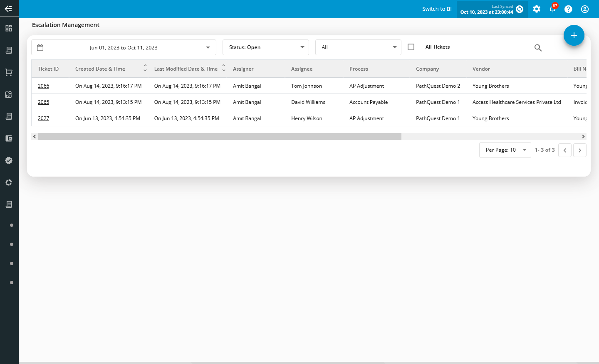Open the dashboard icon in sidebar
The height and width of the screenshot is (364, 599).
pos(9,28)
